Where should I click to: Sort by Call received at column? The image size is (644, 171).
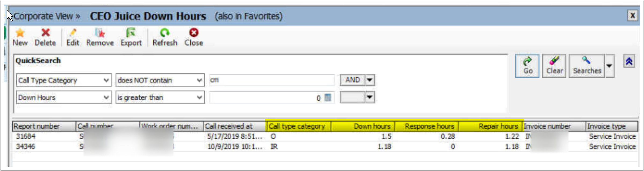(x=235, y=126)
